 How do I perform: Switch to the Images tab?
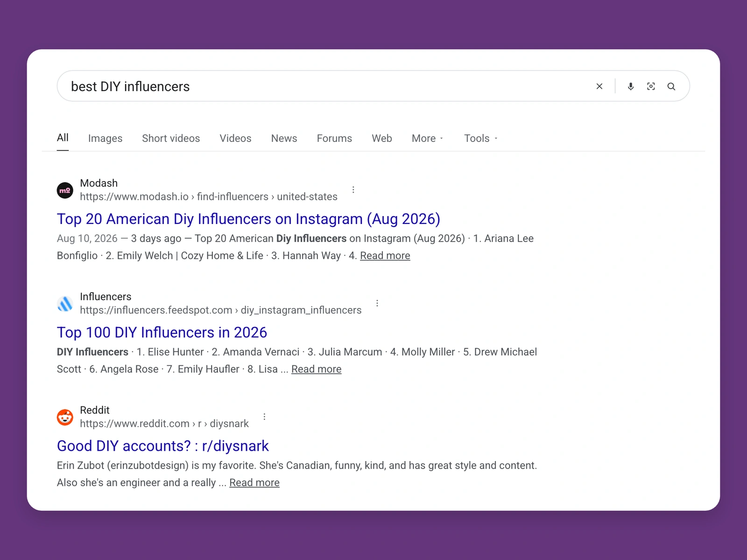[105, 138]
